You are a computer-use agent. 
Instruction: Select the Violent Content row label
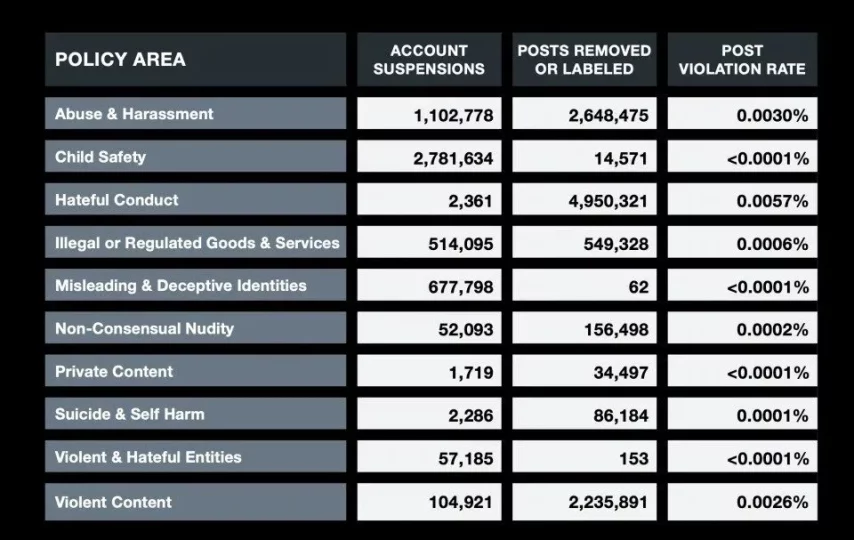coord(195,502)
